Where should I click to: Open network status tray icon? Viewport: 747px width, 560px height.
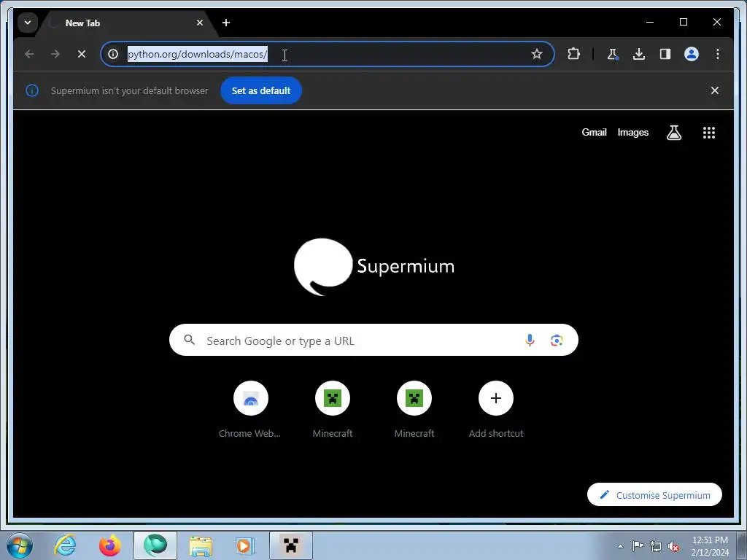pos(656,546)
